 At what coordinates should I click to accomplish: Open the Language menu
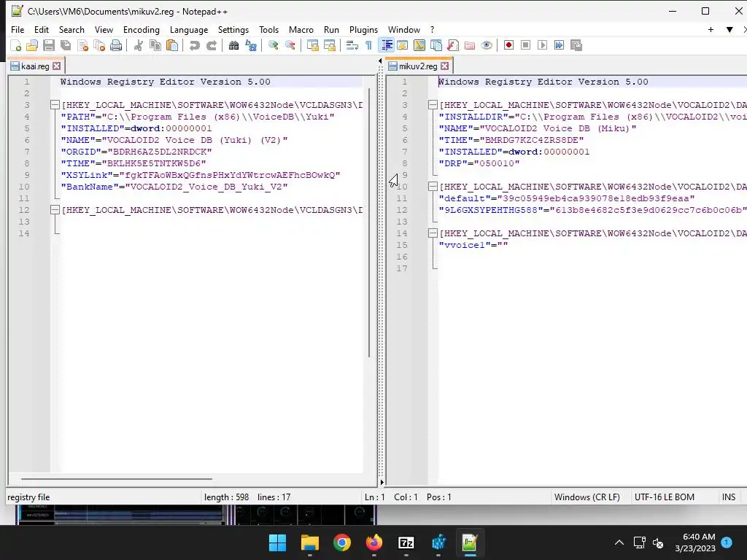[x=189, y=29]
